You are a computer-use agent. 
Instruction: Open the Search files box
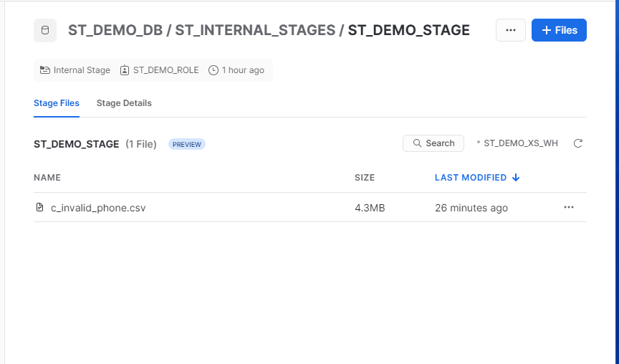pyautogui.click(x=433, y=143)
